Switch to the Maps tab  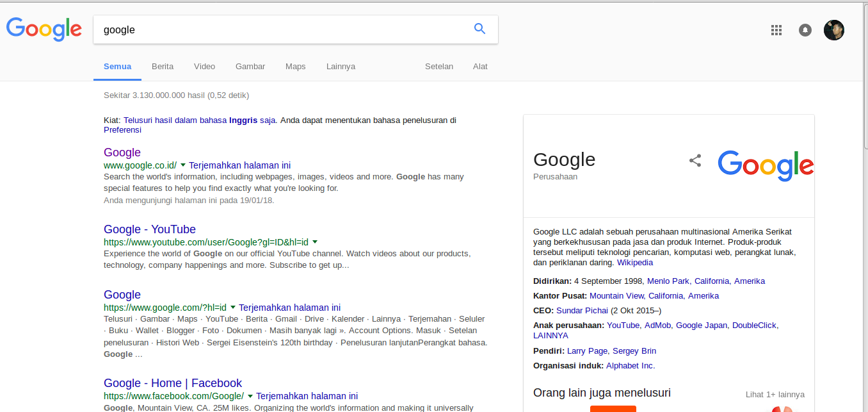click(296, 67)
